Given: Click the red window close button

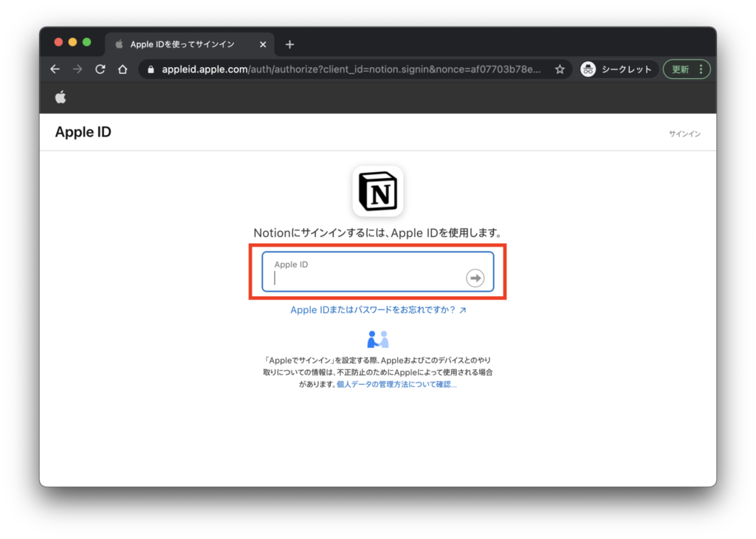Looking at the screenshot, I should (x=58, y=42).
